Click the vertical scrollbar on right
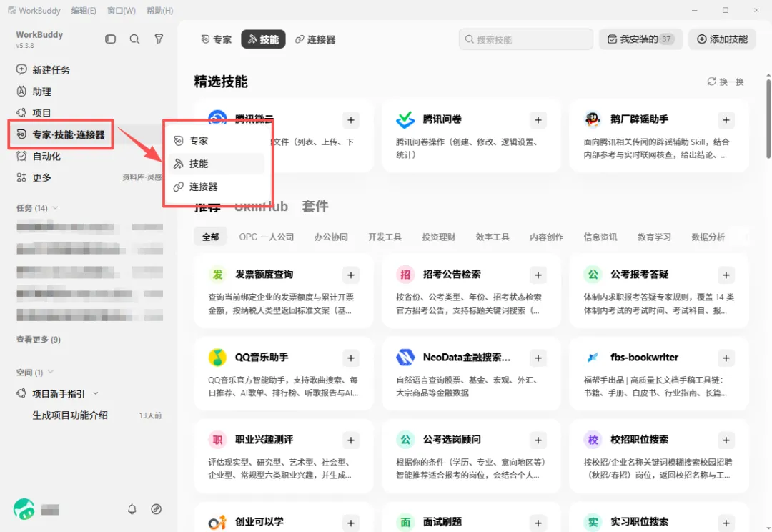Image resolution: width=772 pixels, height=532 pixels. pyautogui.click(x=768, y=118)
